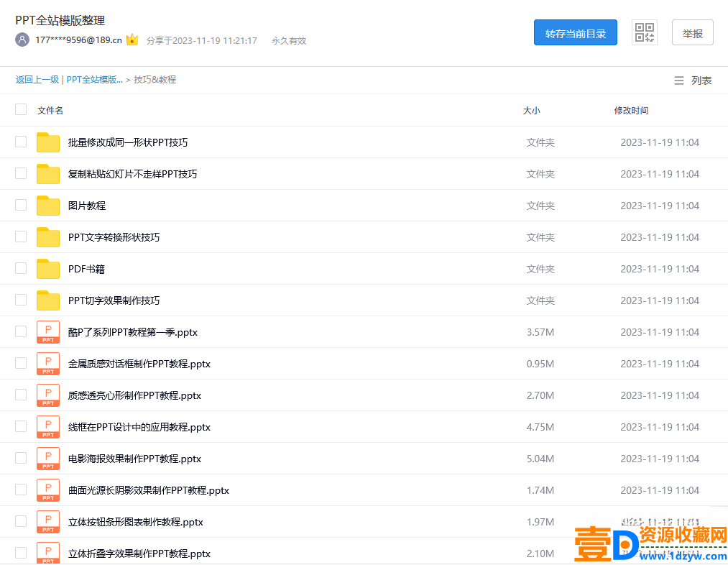Check the box for PPT文字转换形状技巧
Screen dimensions: 728x565
click(21, 236)
